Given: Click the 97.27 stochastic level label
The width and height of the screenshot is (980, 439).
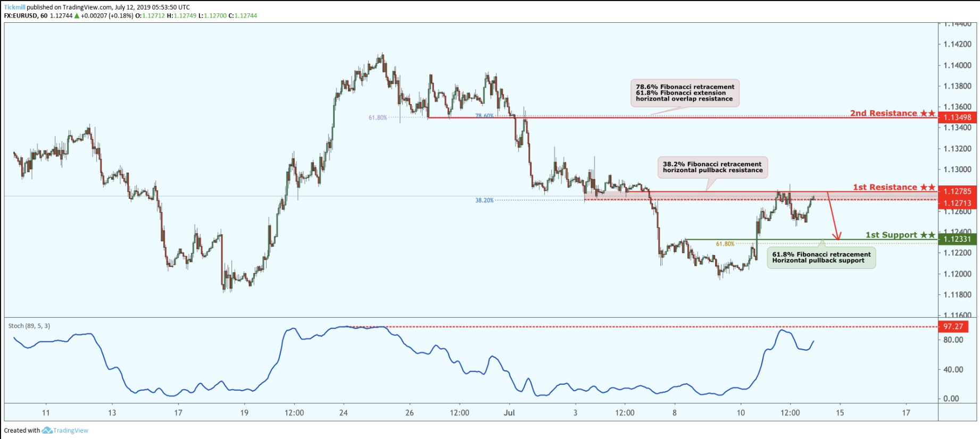Looking at the screenshot, I should coord(953,327).
